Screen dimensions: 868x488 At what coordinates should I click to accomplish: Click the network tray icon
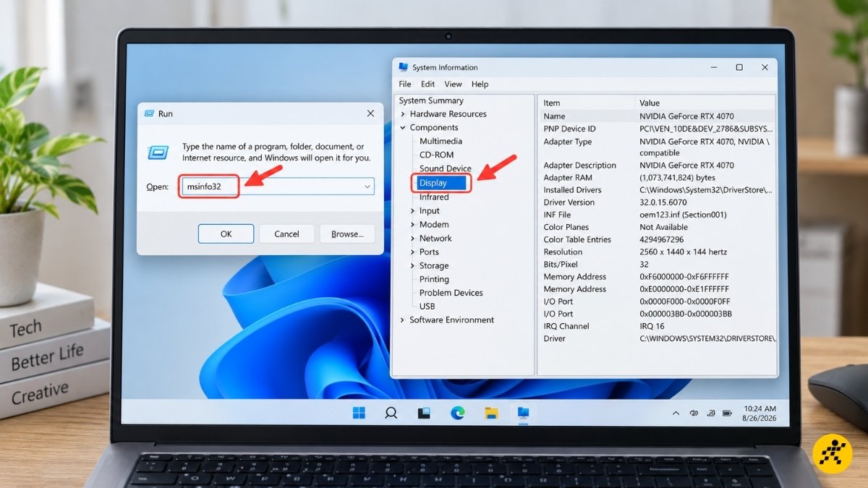(710, 414)
